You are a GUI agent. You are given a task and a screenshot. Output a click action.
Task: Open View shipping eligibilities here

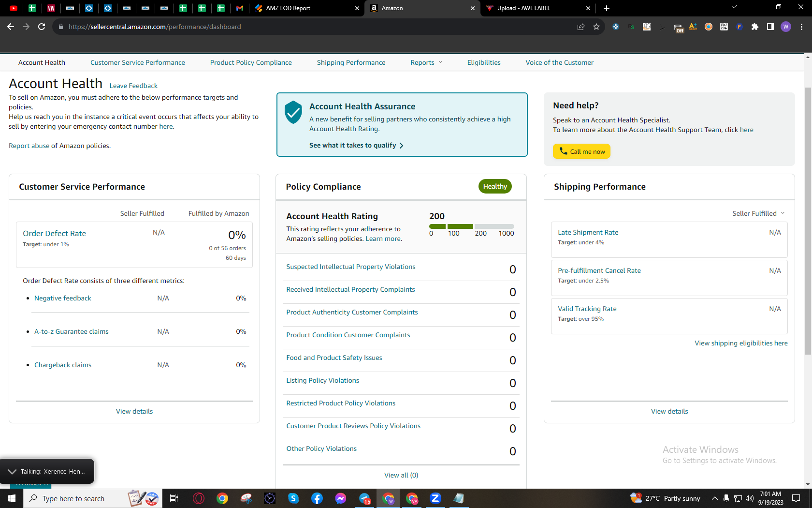coord(741,343)
